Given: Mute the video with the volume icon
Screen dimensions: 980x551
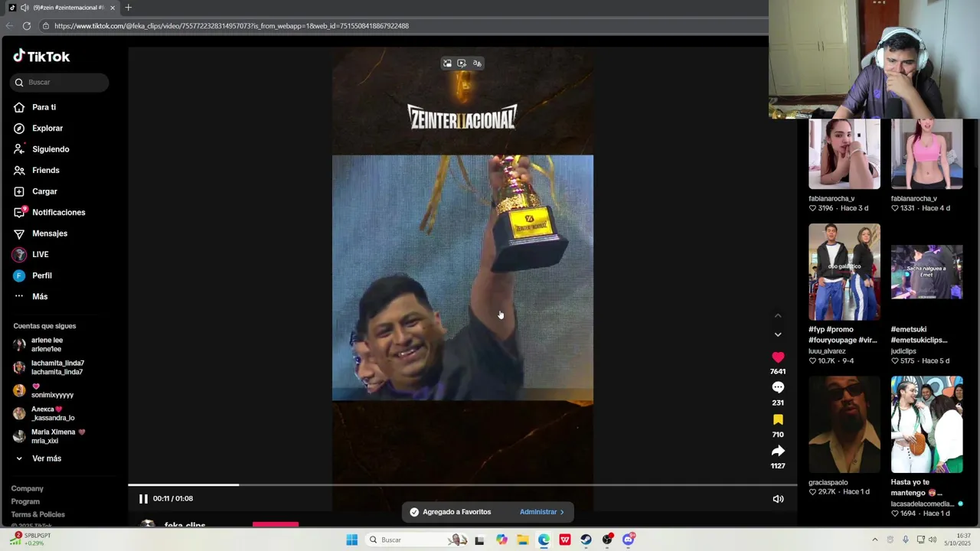Looking at the screenshot, I should [778, 499].
